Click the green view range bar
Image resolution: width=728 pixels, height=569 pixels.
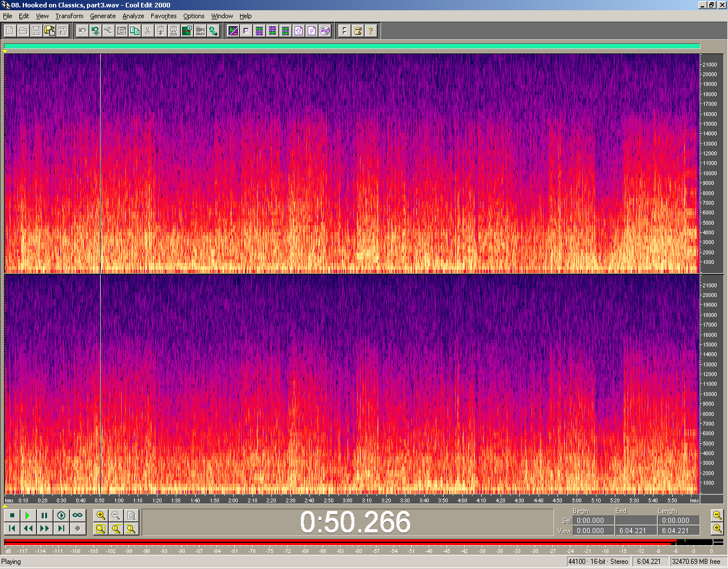pyautogui.click(x=351, y=47)
